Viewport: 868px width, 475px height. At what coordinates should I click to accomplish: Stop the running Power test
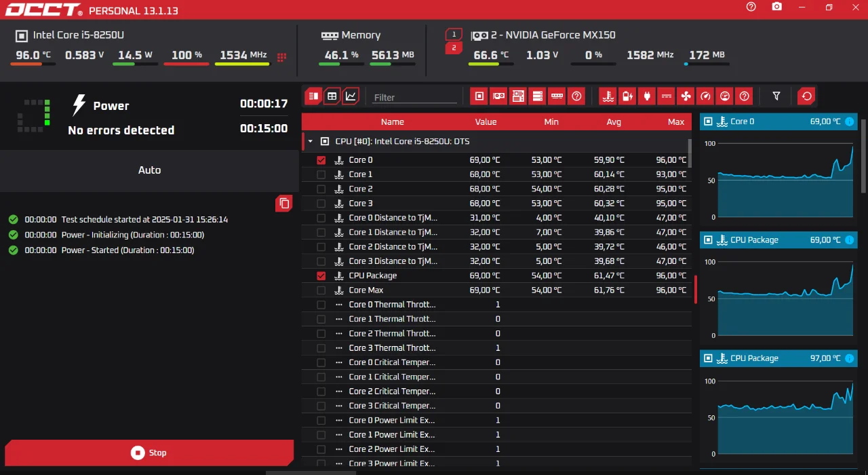point(149,453)
